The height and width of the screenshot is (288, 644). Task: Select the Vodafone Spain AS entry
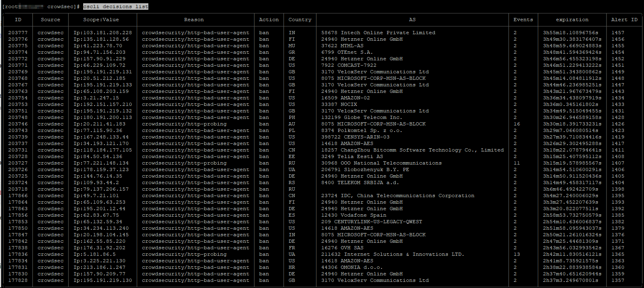point(353,215)
